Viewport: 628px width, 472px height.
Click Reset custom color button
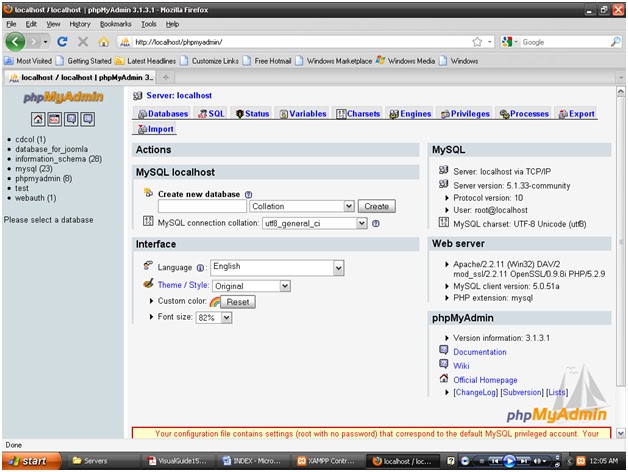[238, 302]
